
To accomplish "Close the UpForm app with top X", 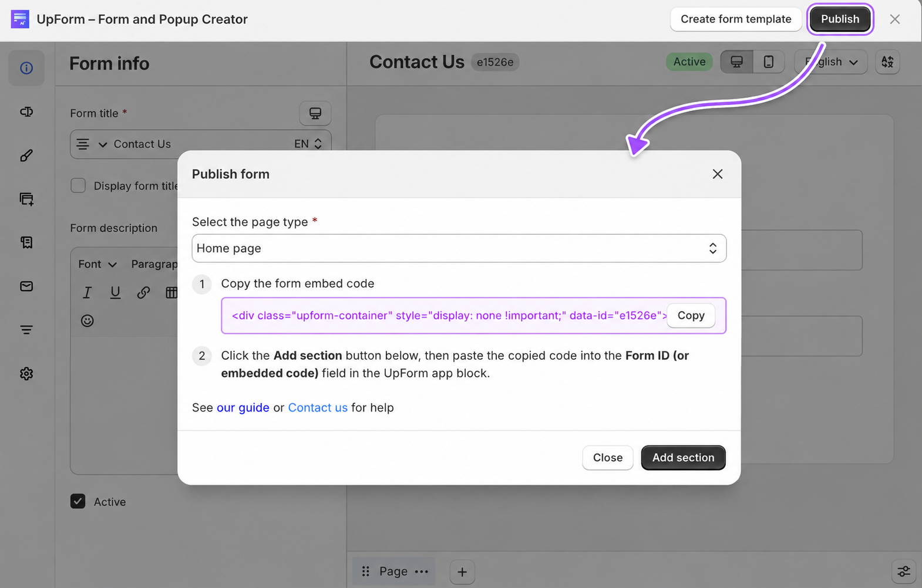I will (x=895, y=19).
